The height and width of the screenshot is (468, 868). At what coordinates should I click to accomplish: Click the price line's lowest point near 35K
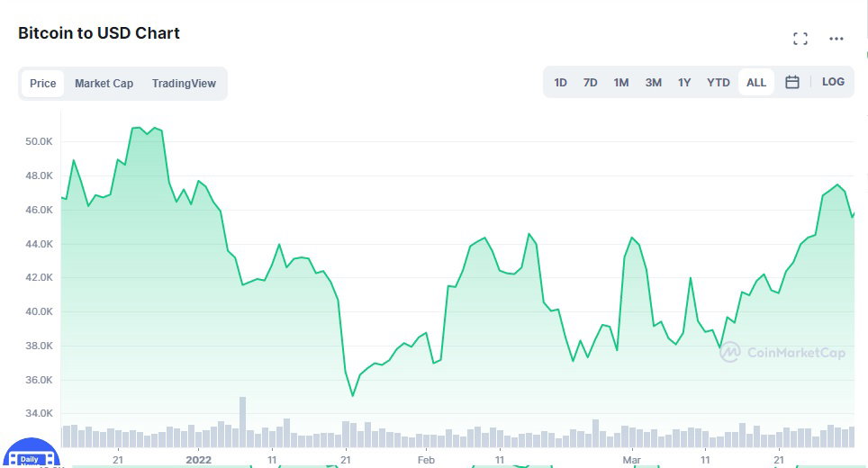[353, 395]
